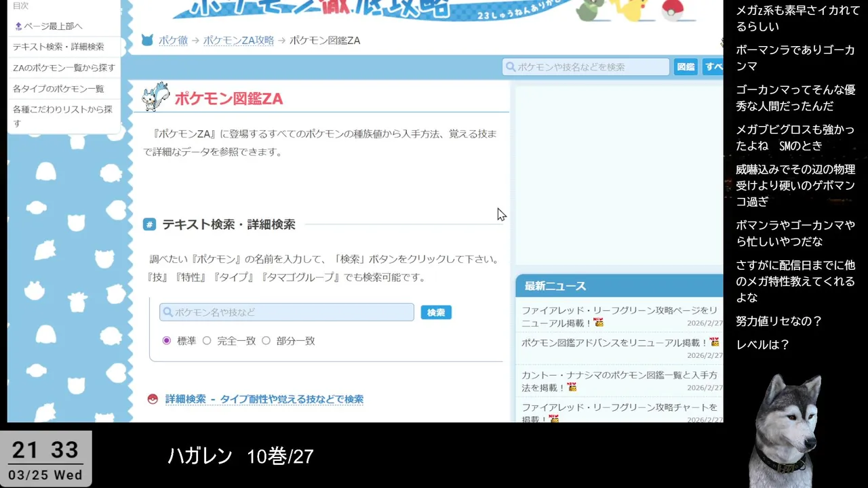Image resolution: width=868 pixels, height=488 pixels.
Task: Jump to ページ最上部へ in the table of contents
Action: 48,26
